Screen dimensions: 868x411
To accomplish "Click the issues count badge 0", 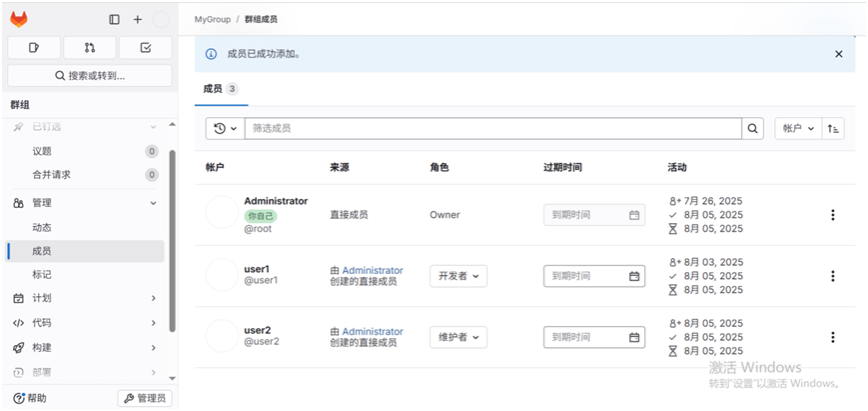I will coord(152,151).
